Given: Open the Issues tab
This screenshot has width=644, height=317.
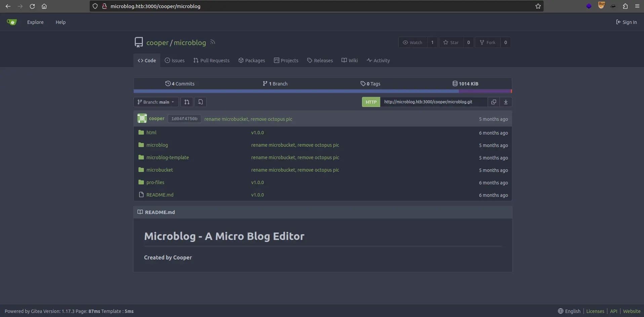Looking at the screenshot, I should (x=175, y=61).
